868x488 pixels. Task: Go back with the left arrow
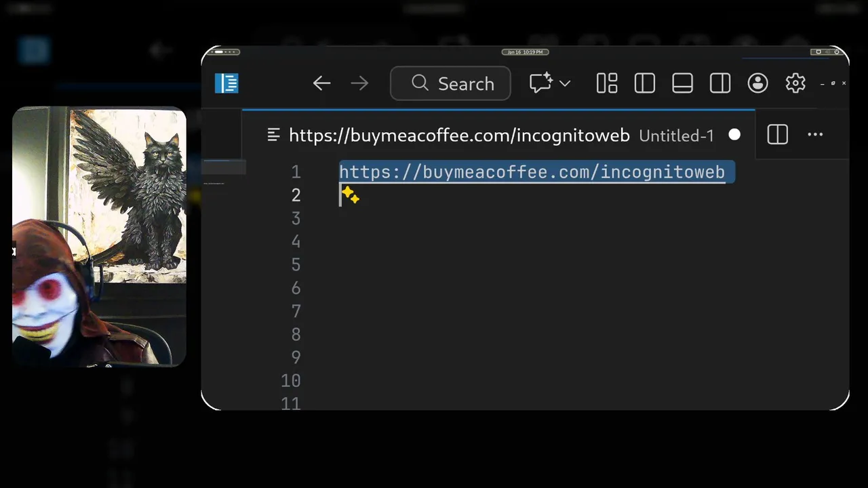321,83
